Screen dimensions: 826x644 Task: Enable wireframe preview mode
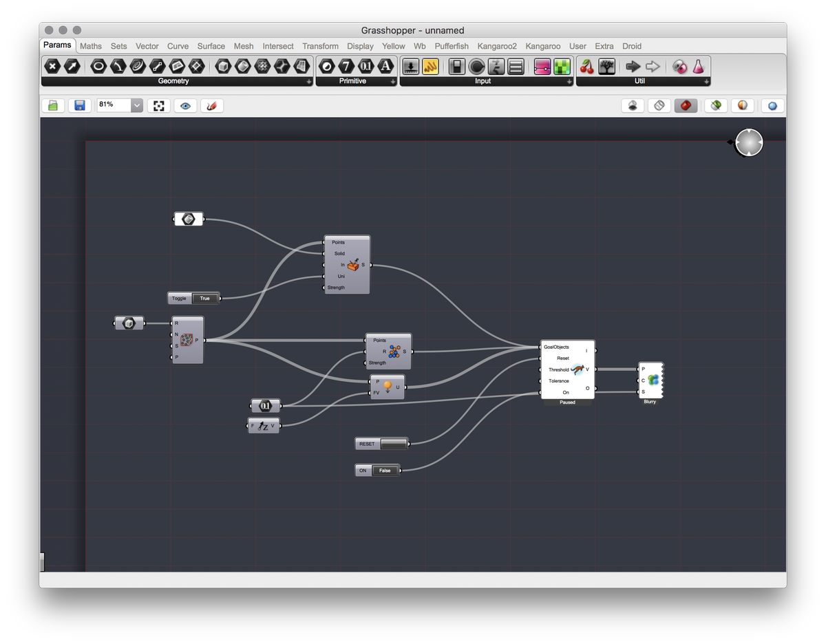pyautogui.click(x=659, y=105)
